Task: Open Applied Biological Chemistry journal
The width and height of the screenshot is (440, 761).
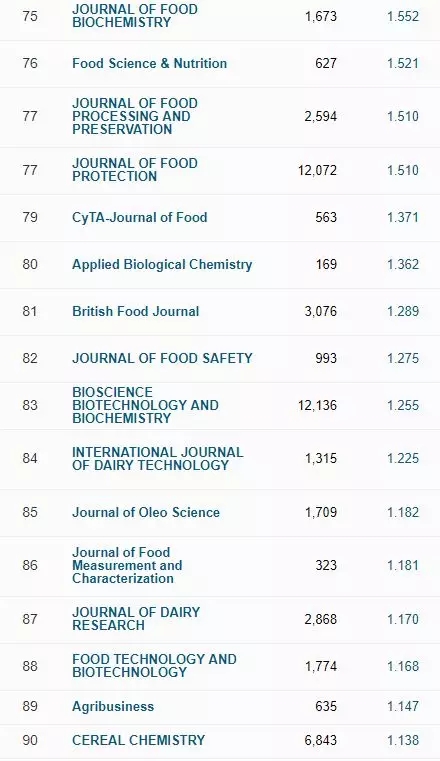Action: tap(162, 264)
